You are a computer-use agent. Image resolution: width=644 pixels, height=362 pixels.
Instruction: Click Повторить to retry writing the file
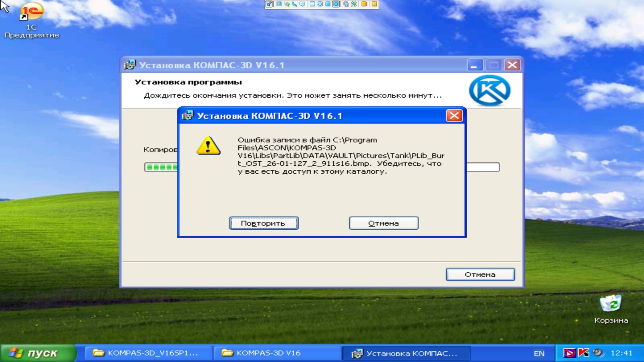[264, 223]
